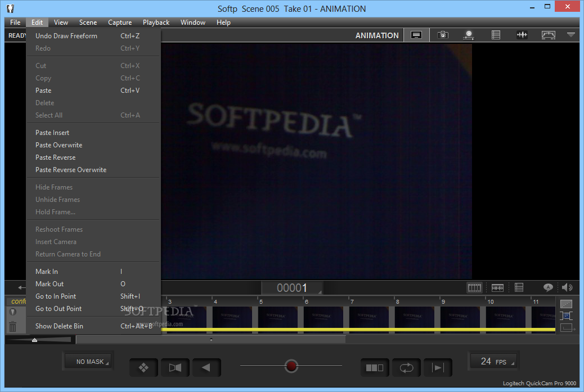This screenshot has height=392, width=584.
Task: Click the mirror flip playback button
Action: coord(175,368)
